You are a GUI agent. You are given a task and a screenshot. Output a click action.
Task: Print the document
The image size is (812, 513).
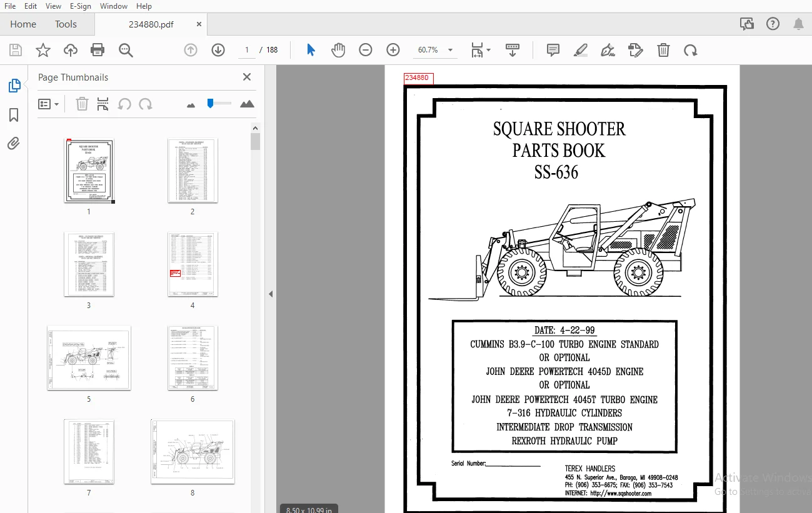point(98,50)
